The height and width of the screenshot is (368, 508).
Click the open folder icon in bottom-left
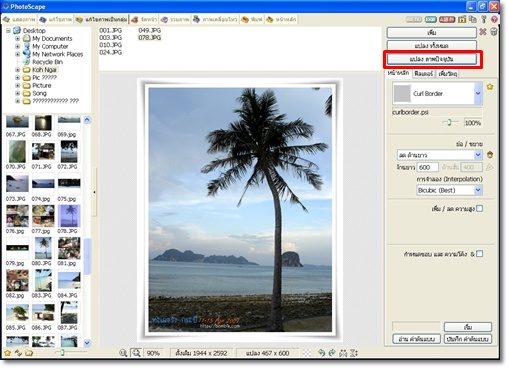pyautogui.click(x=29, y=353)
